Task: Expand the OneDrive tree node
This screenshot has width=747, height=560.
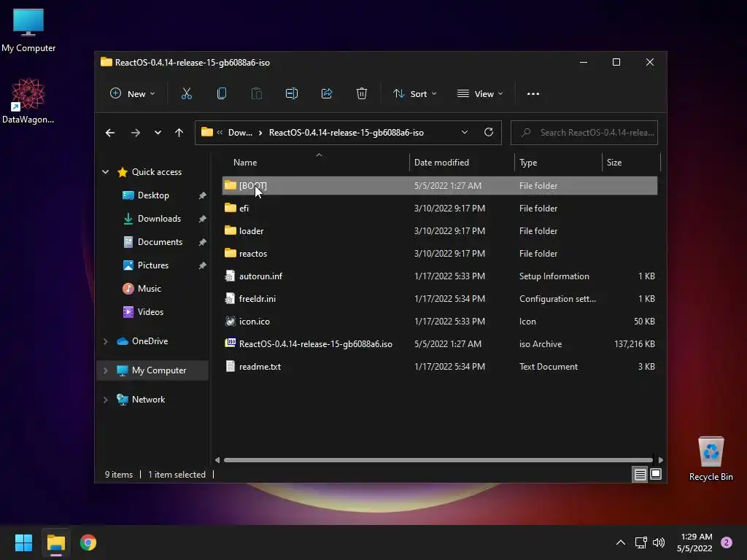Action: tap(105, 341)
